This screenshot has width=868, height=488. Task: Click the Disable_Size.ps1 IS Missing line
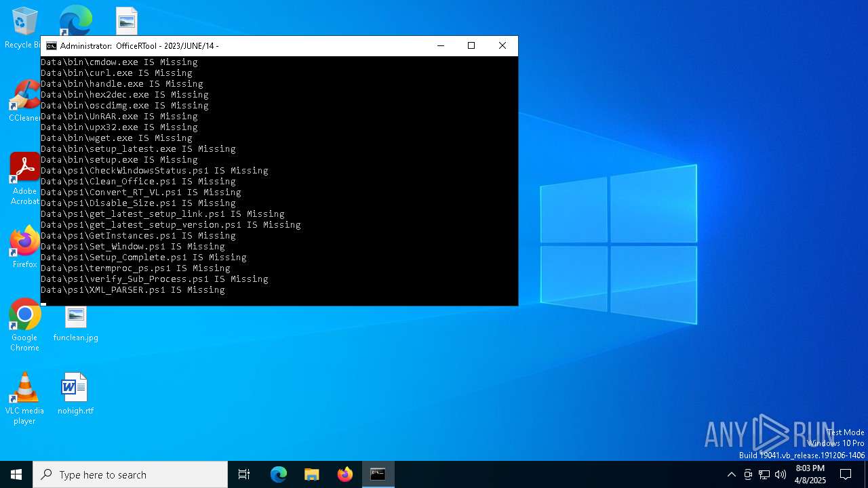tap(138, 203)
